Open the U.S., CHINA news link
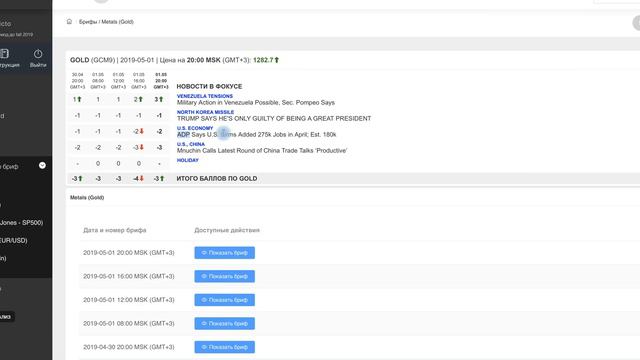640x360 pixels. coord(191,144)
